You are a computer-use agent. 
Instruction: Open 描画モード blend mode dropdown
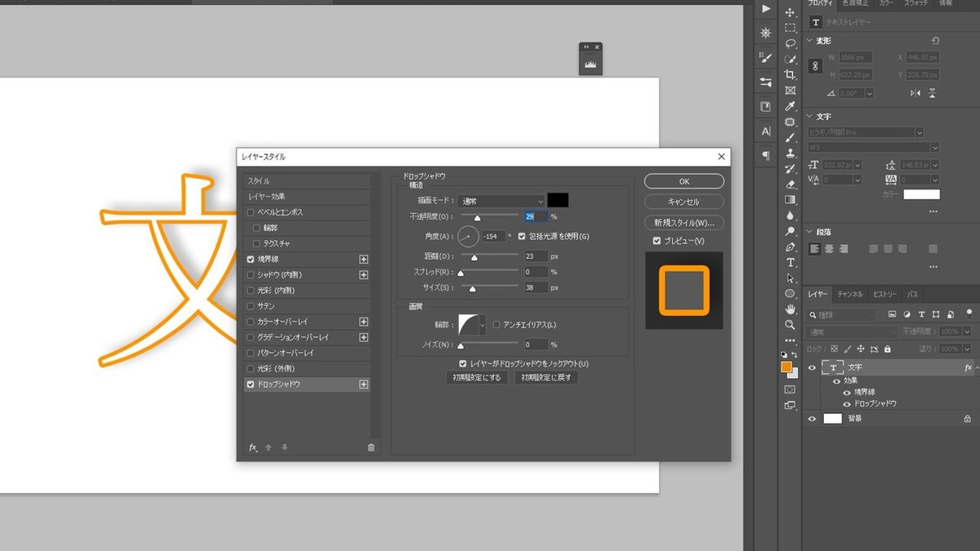[x=501, y=201]
